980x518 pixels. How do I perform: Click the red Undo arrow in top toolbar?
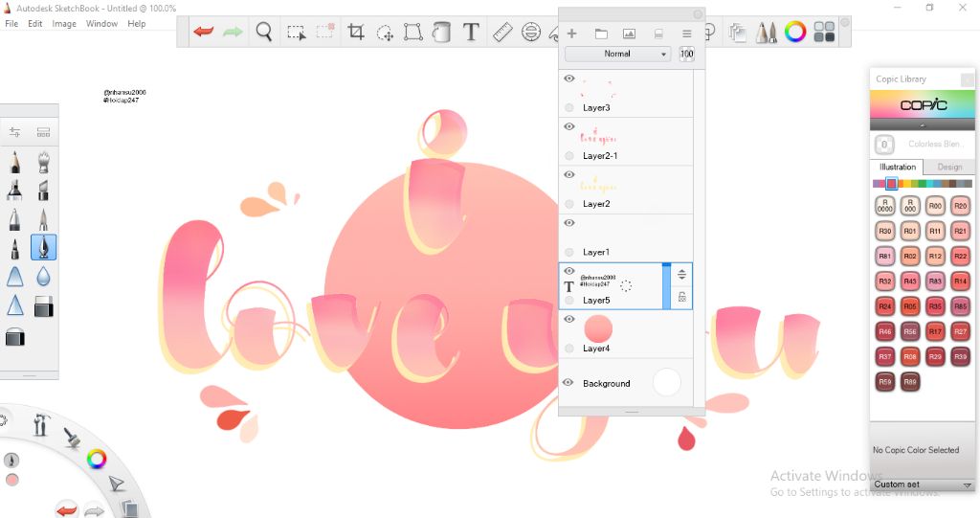(x=203, y=32)
